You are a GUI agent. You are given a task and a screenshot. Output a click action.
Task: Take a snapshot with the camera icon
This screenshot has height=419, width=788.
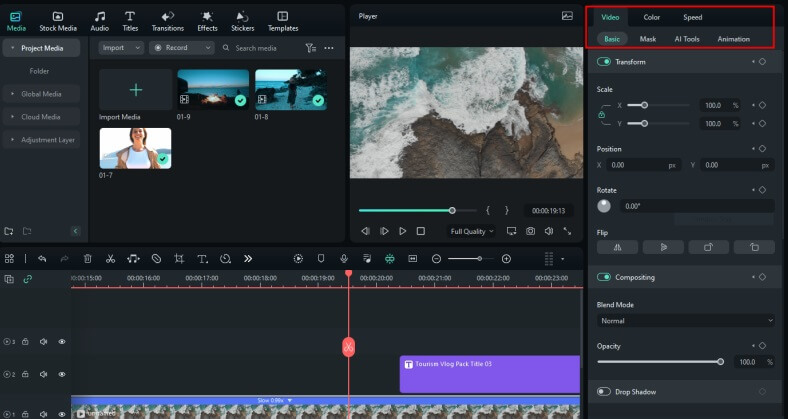[x=530, y=231]
